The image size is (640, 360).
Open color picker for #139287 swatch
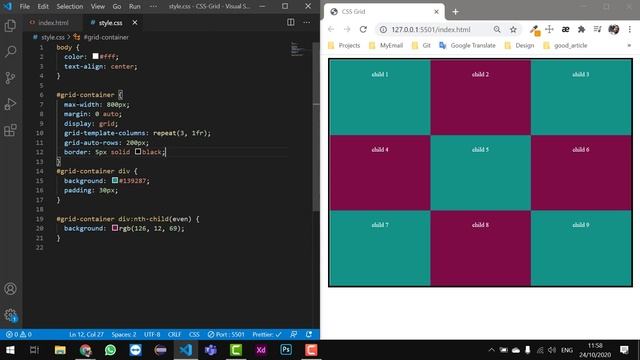pyautogui.click(x=115, y=180)
